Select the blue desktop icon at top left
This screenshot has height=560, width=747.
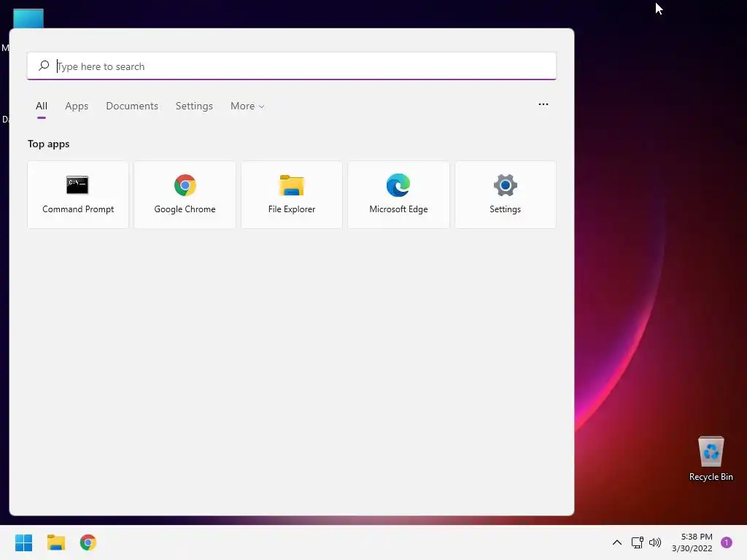click(28, 18)
